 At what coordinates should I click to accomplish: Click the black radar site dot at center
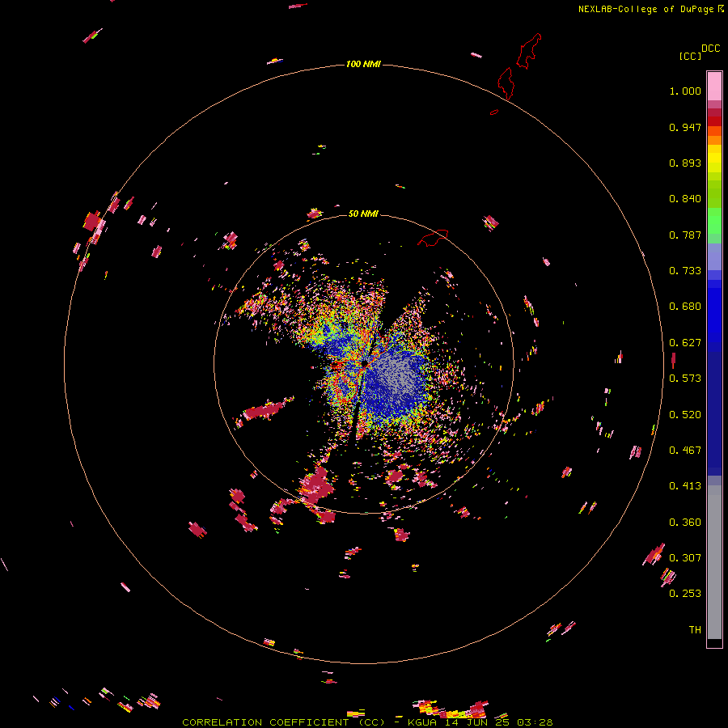tap(365, 363)
